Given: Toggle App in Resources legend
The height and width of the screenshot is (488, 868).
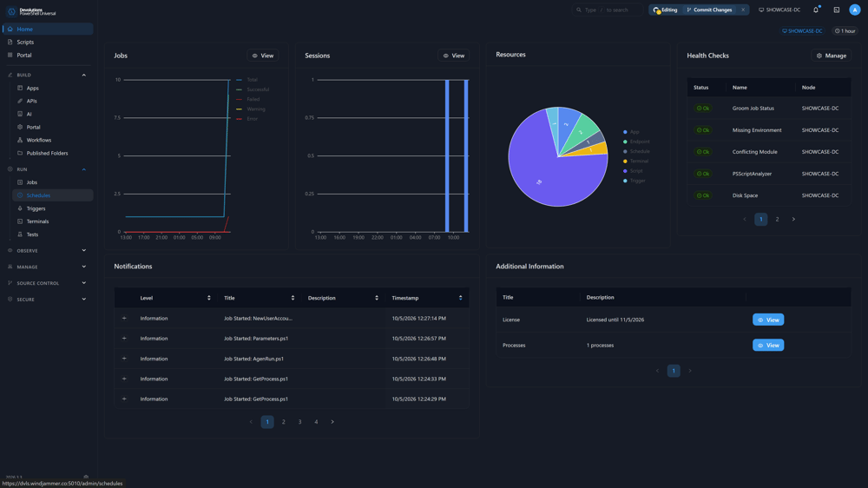Looking at the screenshot, I should (x=631, y=132).
